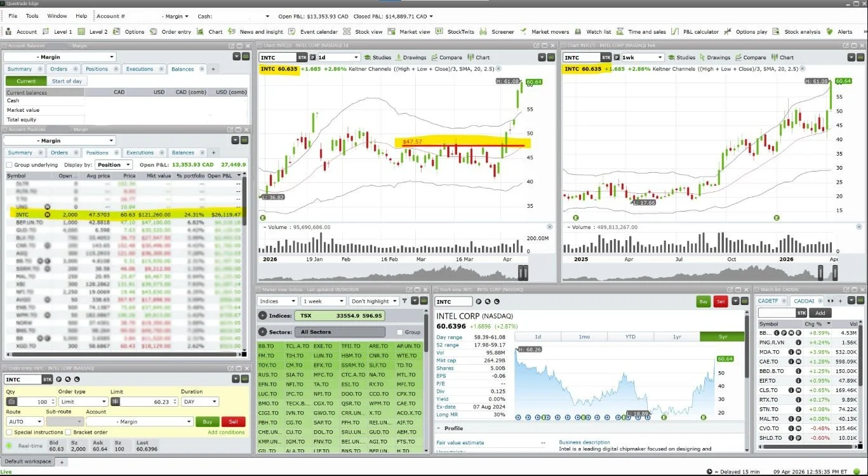This screenshot has width=868, height=476.
Task: Open the File menu
Action: (13, 16)
